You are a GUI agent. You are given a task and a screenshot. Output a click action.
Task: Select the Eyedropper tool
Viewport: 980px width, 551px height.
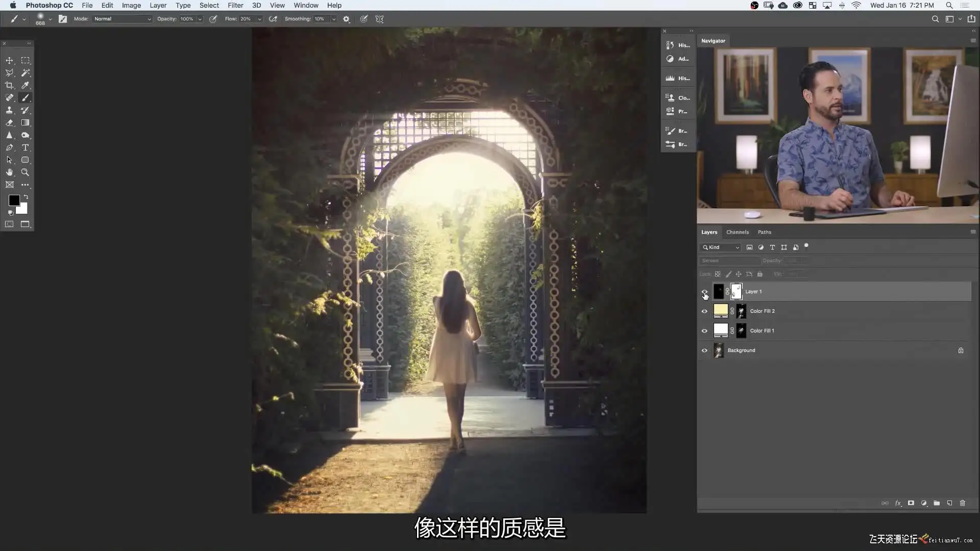[x=25, y=85]
